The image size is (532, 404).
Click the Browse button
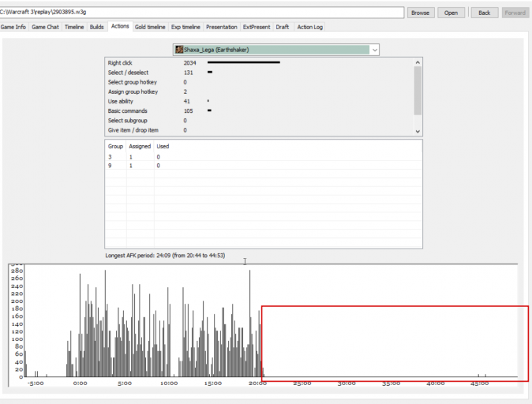click(421, 13)
